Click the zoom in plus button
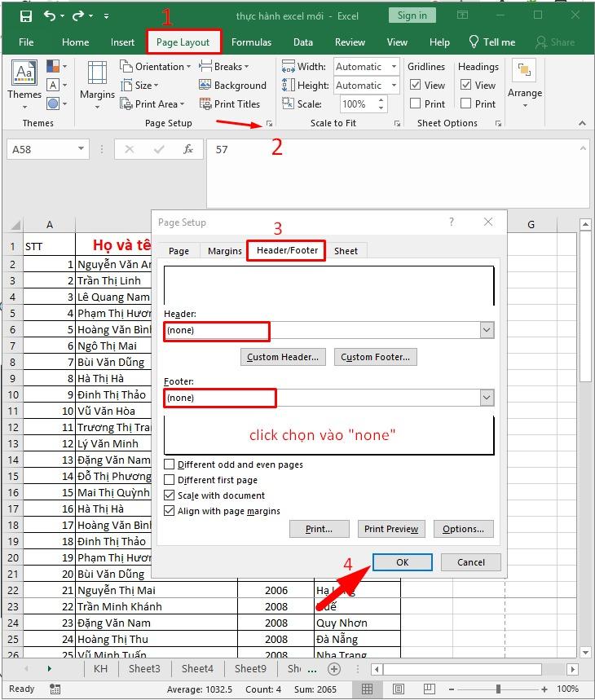This screenshot has height=700, width=595. pos(544,689)
